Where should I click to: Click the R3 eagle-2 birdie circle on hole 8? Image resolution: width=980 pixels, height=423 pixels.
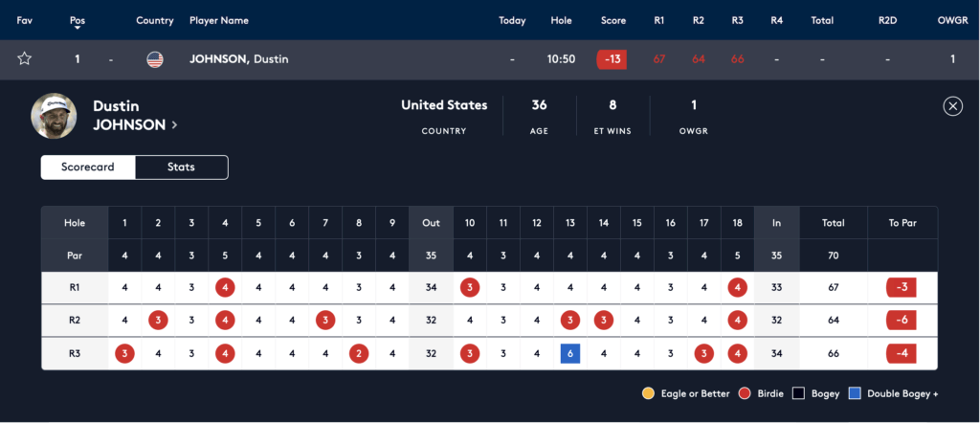pyautogui.click(x=359, y=353)
